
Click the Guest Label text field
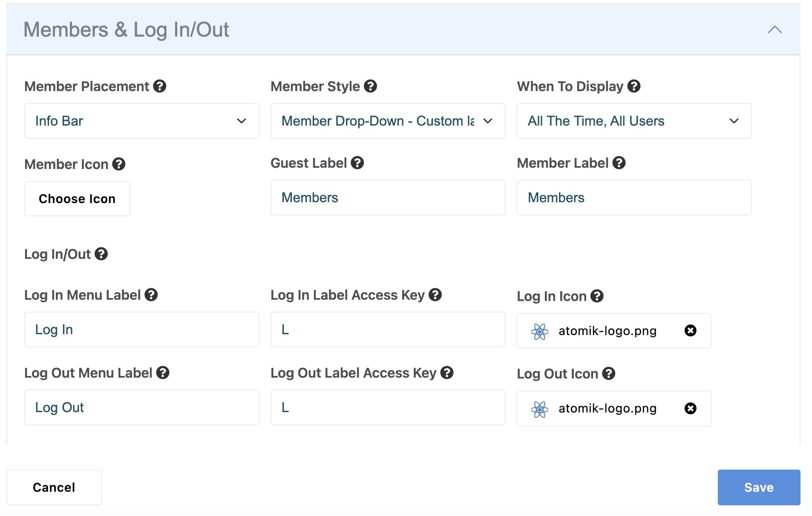click(388, 198)
